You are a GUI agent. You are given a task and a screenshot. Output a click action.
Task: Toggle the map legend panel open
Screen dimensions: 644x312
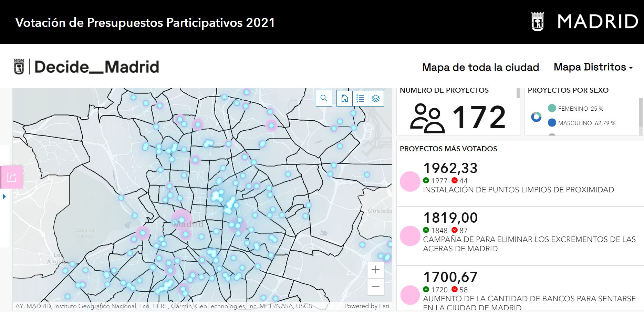coord(360,98)
